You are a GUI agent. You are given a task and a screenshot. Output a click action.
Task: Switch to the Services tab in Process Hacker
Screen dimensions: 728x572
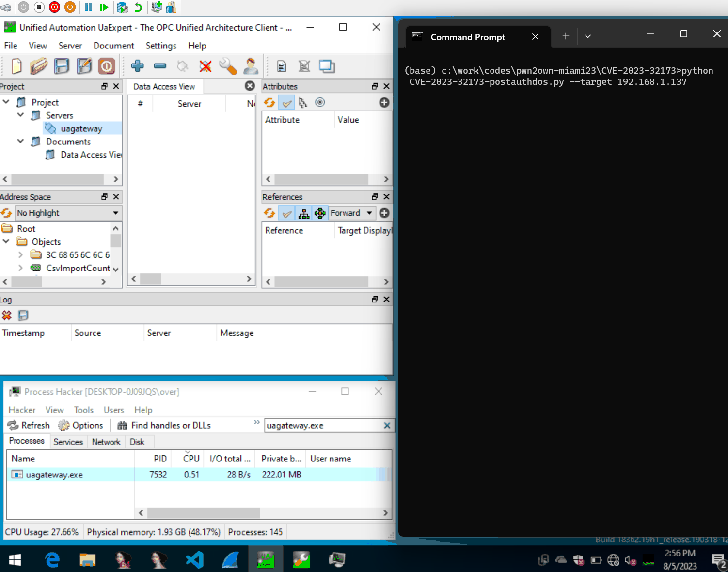[x=68, y=442]
